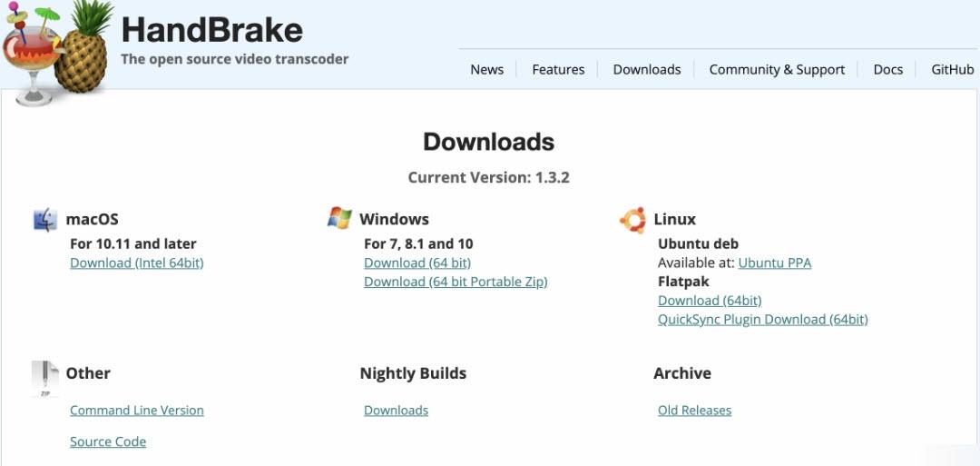Viewport: 980px width, 466px height.
Task: Open the GitHub navigation link
Action: (x=953, y=69)
